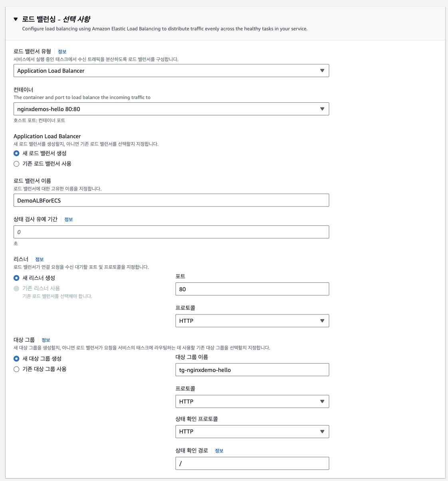Click the 상태 확인 경로 input field
Screen dimensions: 448x481
pos(252,463)
